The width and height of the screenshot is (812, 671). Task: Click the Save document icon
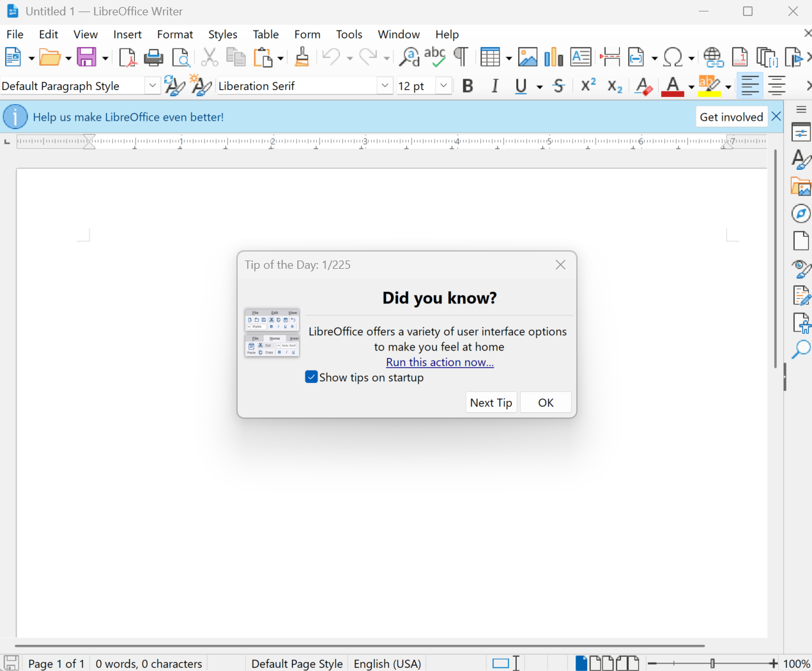point(87,57)
